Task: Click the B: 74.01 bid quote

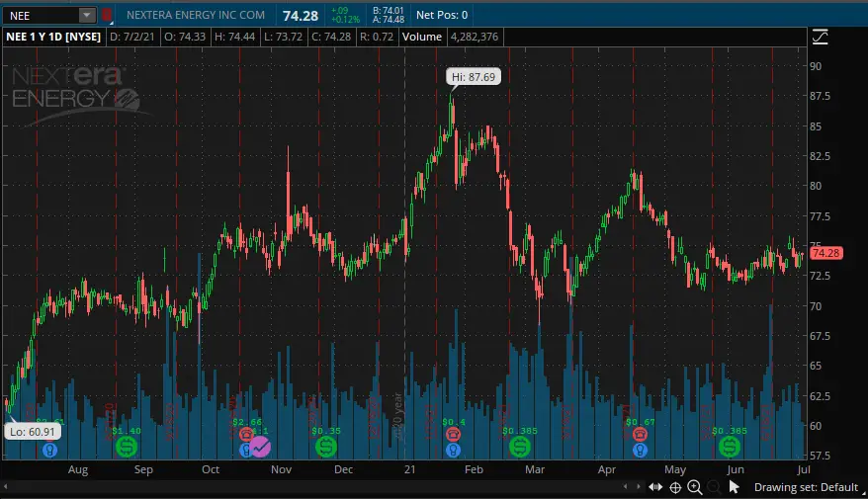Action: [389, 11]
